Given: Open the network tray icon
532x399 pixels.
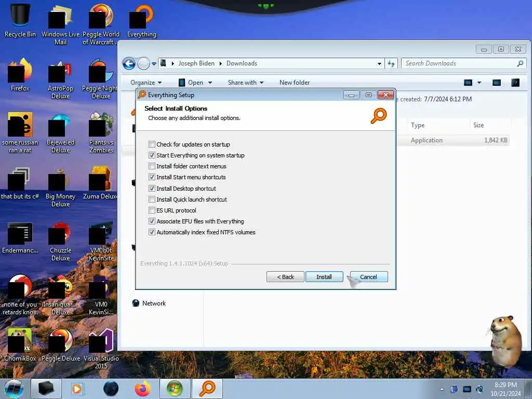Looking at the screenshot, I should point(467,390).
